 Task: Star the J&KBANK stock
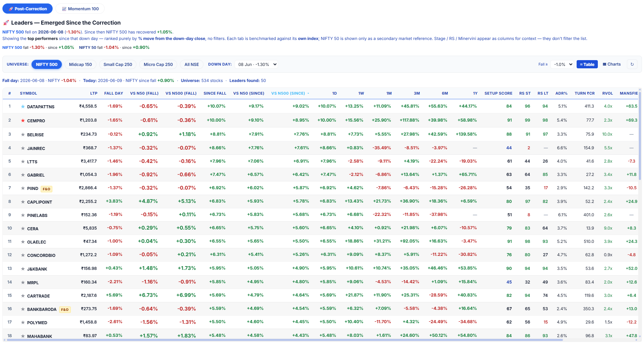click(23, 269)
